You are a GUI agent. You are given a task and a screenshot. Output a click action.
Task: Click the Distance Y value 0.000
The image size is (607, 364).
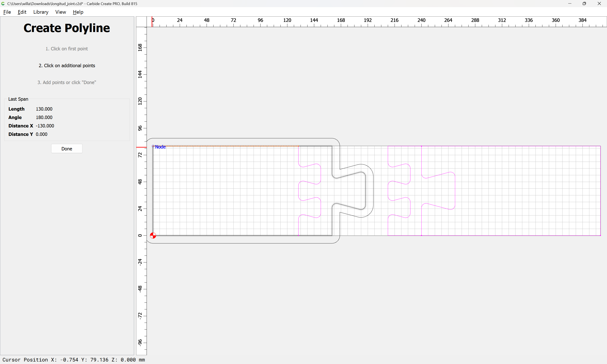point(42,134)
